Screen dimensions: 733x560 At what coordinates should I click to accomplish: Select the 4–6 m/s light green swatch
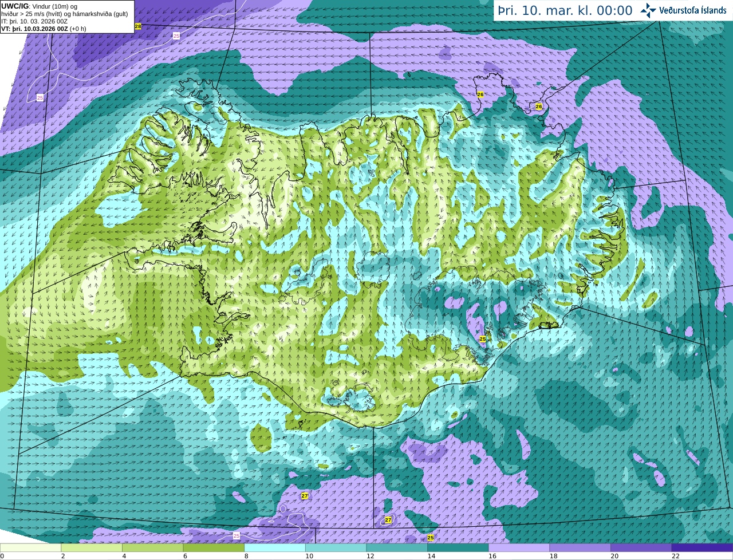pyautogui.click(x=152, y=548)
